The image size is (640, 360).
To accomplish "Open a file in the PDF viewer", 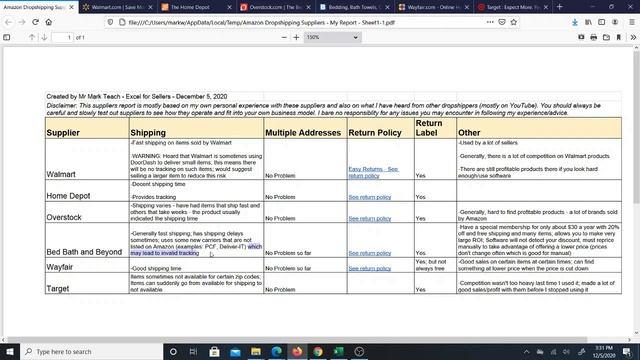I will tap(606, 37).
